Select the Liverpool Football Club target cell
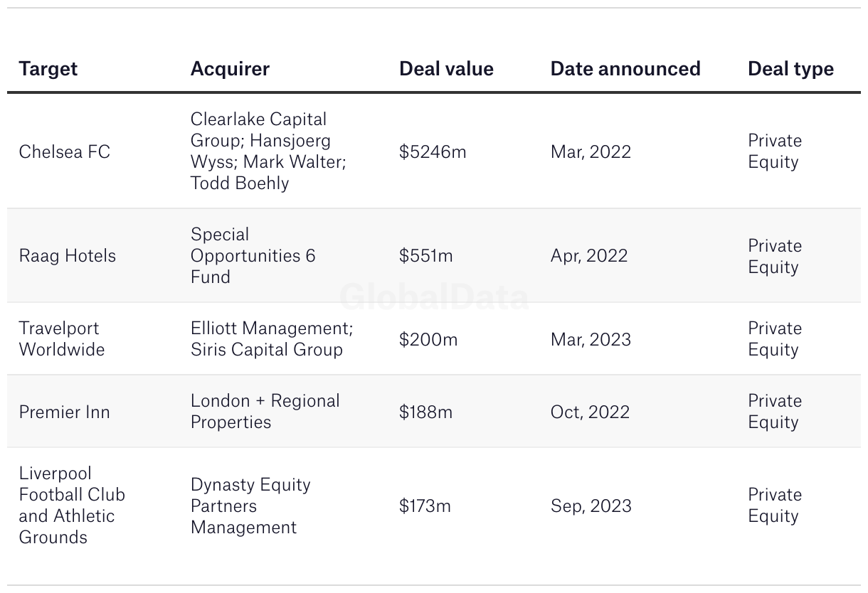Image resolution: width=868 pixels, height=593 pixels. point(72,506)
